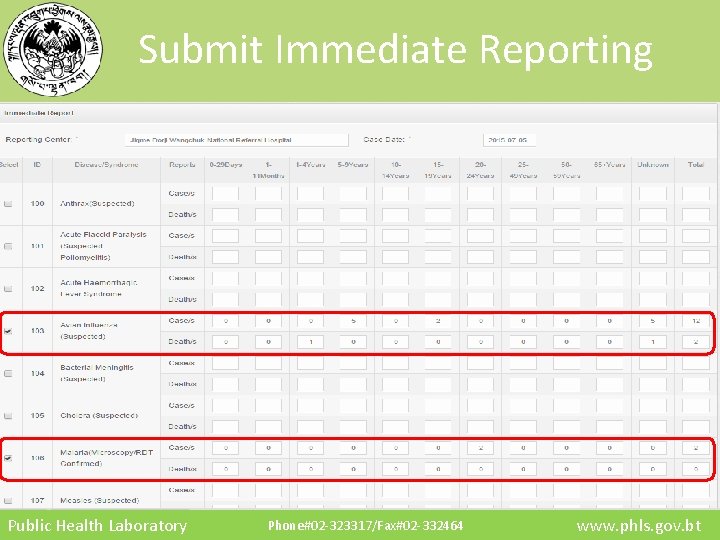Screen dimensions: 720x540
Task: Click the Disease/Syndrome column header
Action: [x=107, y=164]
